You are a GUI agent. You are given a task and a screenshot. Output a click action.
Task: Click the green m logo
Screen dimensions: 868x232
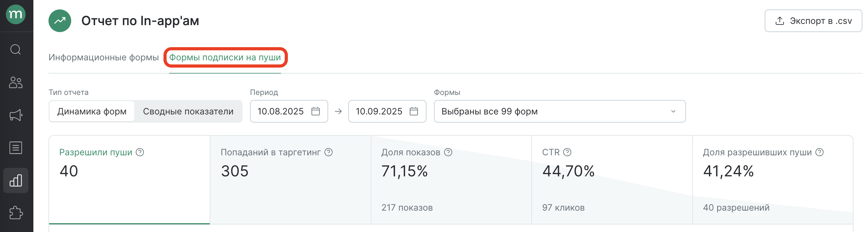pos(15,14)
